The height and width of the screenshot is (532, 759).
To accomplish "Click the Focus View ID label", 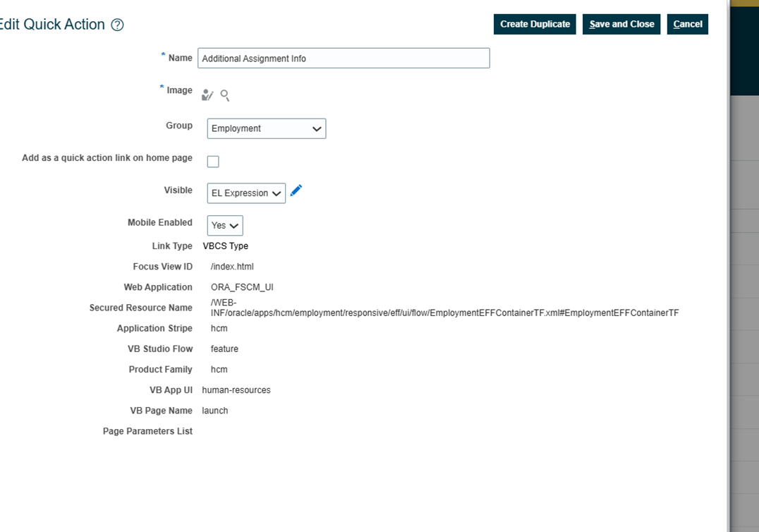I will pos(163,267).
